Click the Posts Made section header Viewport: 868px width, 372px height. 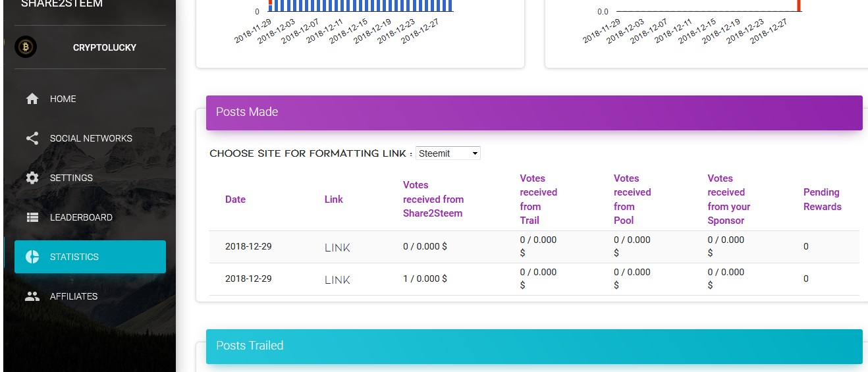pyautogui.click(x=534, y=113)
